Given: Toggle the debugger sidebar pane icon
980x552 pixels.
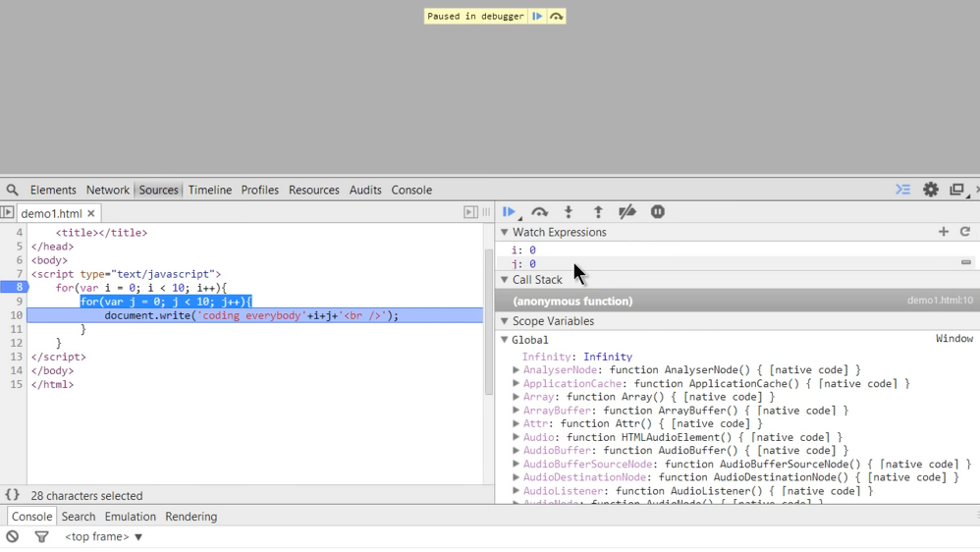Looking at the screenshot, I should (x=470, y=212).
